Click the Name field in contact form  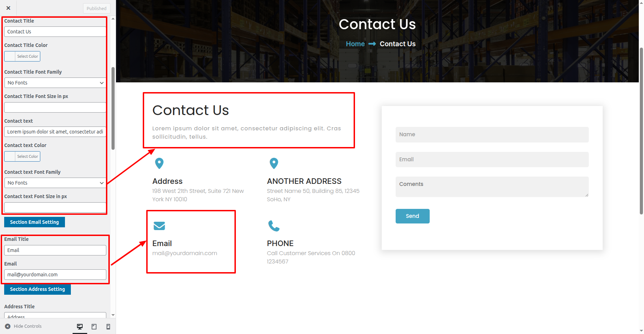click(492, 135)
